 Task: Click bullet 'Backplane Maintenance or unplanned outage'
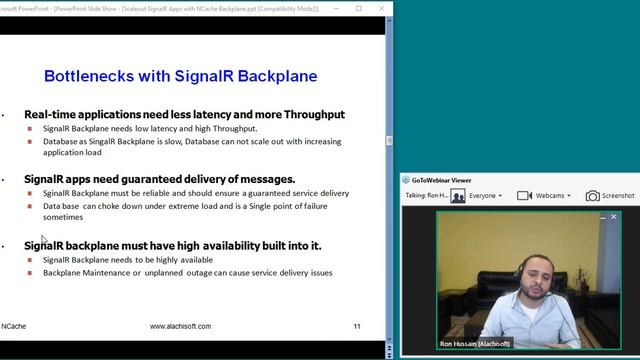pyautogui.click(x=188, y=273)
